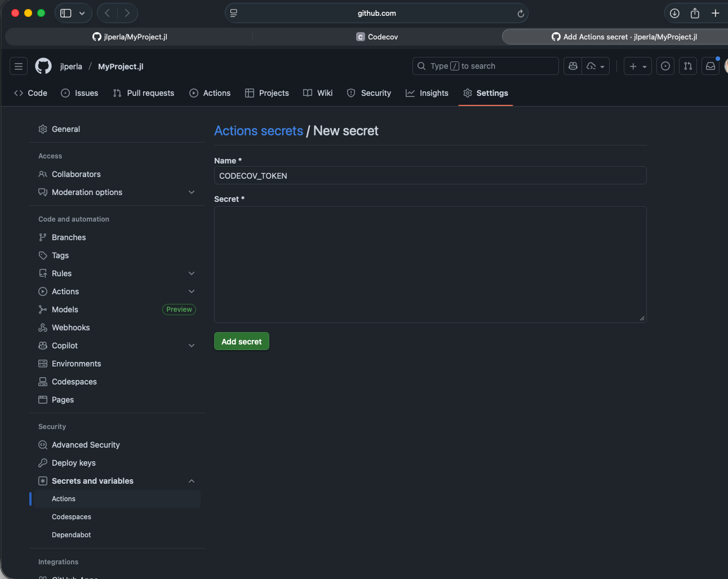Open the Copilot chat icon in header
The height and width of the screenshot is (579, 728).
click(x=573, y=67)
